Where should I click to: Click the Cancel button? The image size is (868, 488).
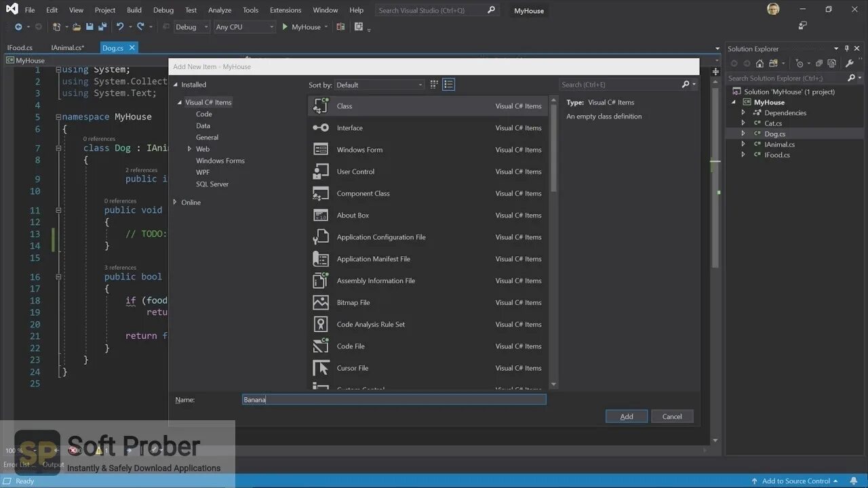[x=672, y=416]
